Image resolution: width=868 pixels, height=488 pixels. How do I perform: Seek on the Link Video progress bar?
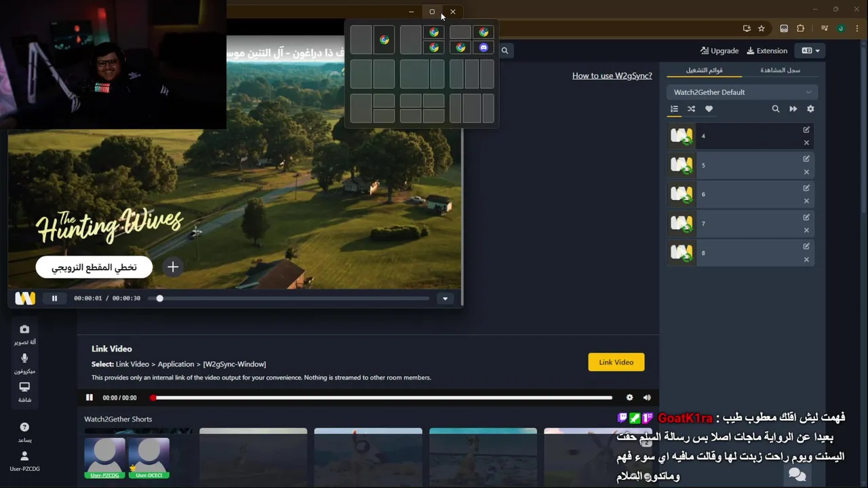click(x=381, y=398)
